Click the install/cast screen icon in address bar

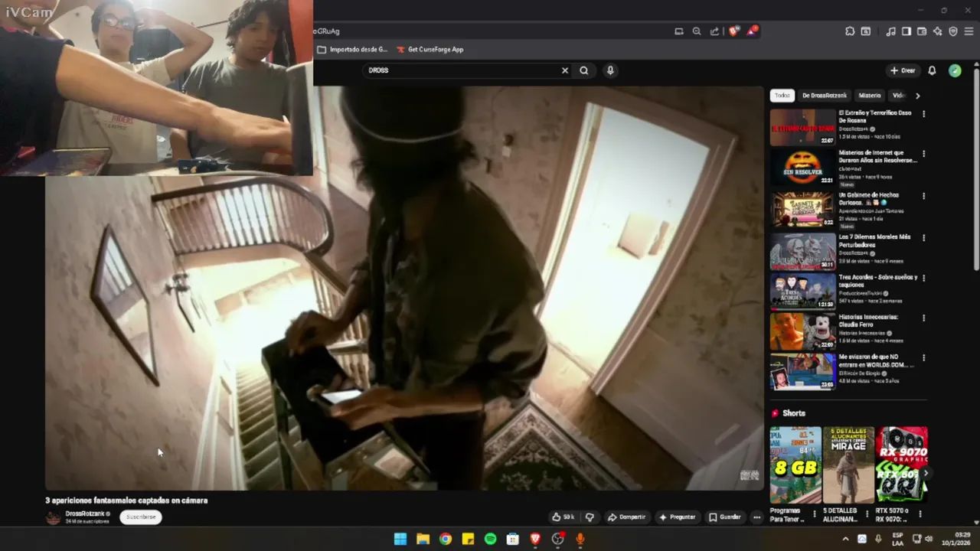[x=679, y=31]
